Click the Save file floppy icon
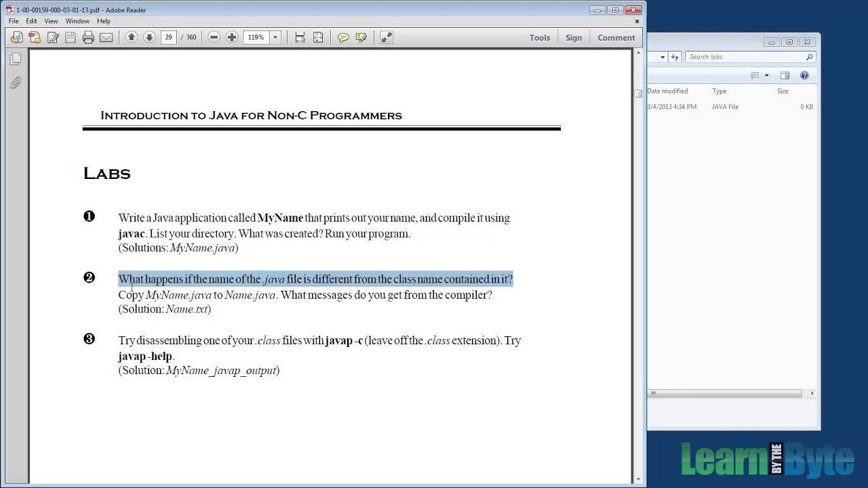Image resolution: width=868 pixels, height=488 pixels. click(x=71, y=38)
